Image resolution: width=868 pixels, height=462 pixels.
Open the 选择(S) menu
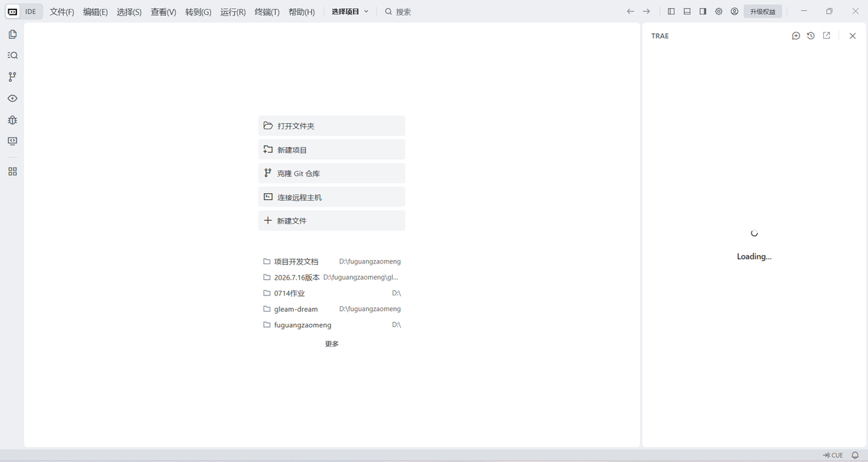click(x=129, y=12)
